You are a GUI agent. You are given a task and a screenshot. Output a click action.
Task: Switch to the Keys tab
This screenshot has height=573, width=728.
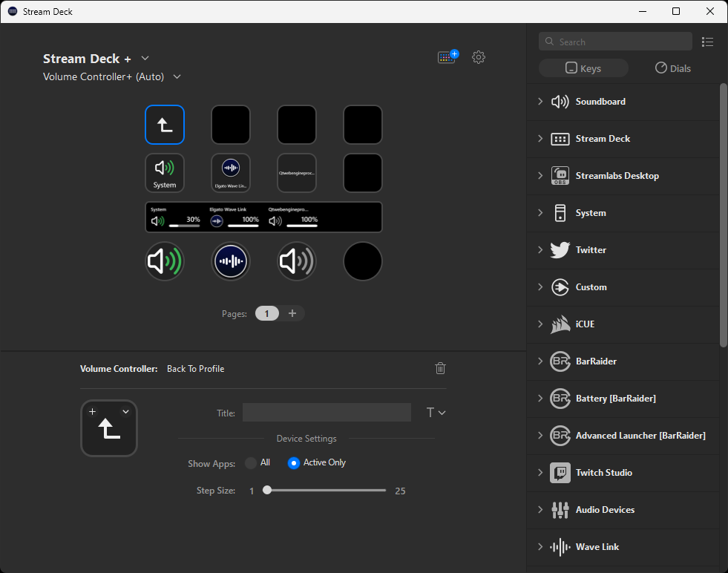coord(583,68)
